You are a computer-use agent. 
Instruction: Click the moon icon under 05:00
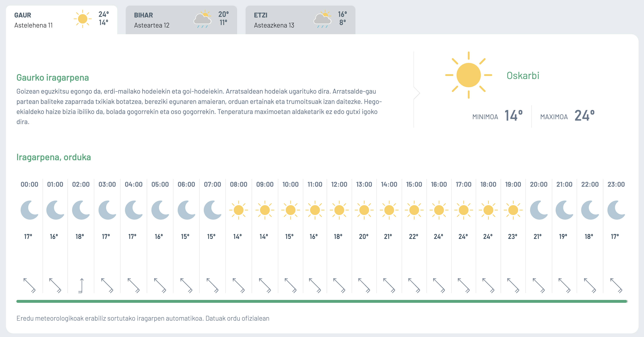pyautogui.click(x=160, y=210)
